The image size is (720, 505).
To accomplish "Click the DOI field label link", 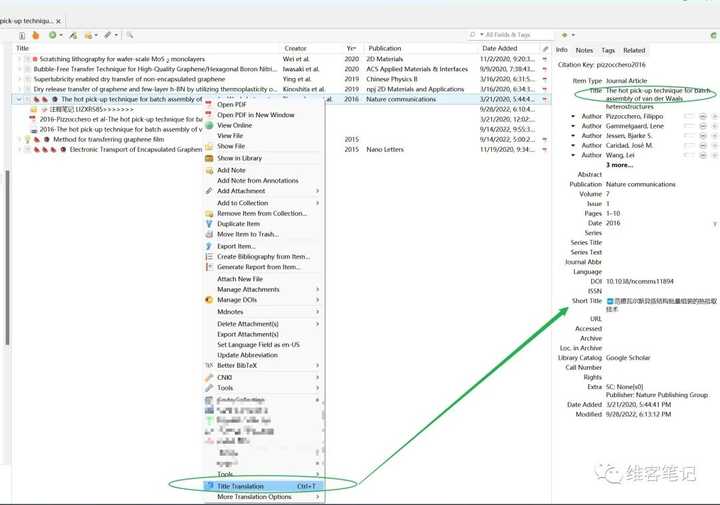I will click(x=596, y=281).
